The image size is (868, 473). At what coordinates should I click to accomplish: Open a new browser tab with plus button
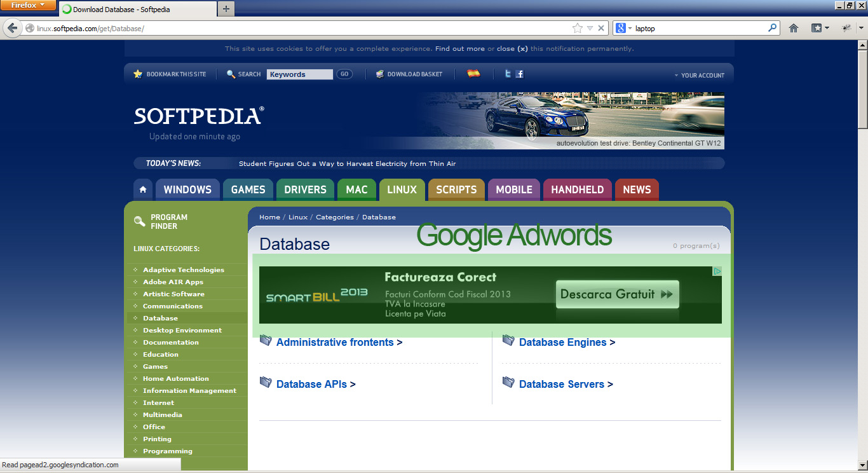click(226, 9)
